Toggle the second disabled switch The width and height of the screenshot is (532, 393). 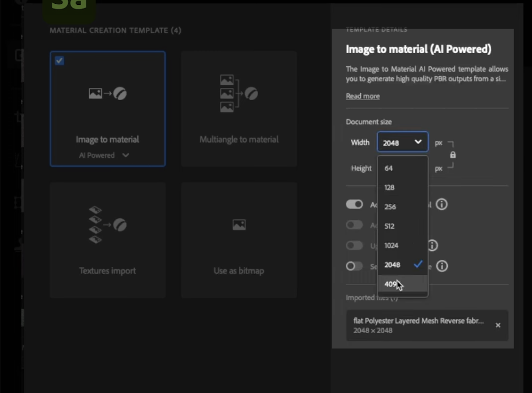(x=354, y=225)
